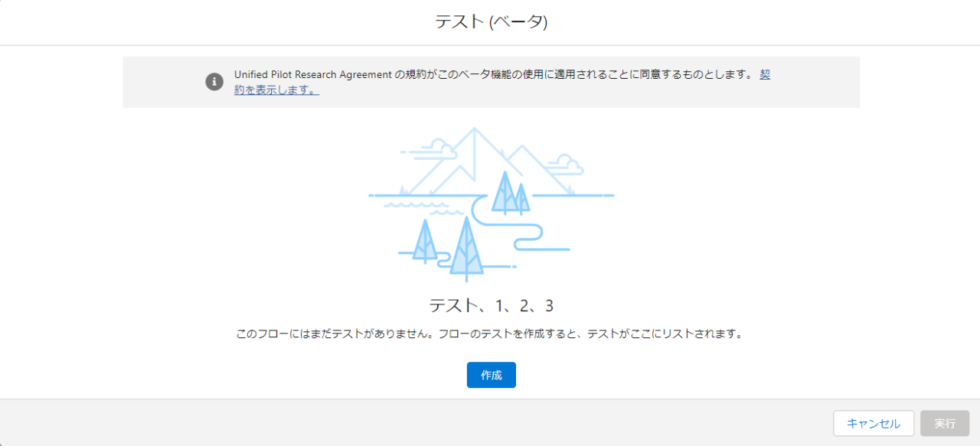Click the テスト、1、2、3 heading

pyautogui.click(x=491, y=306)
